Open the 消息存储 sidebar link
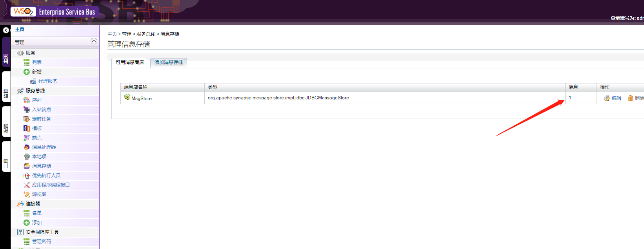644x249 pixels. point(42,166)
